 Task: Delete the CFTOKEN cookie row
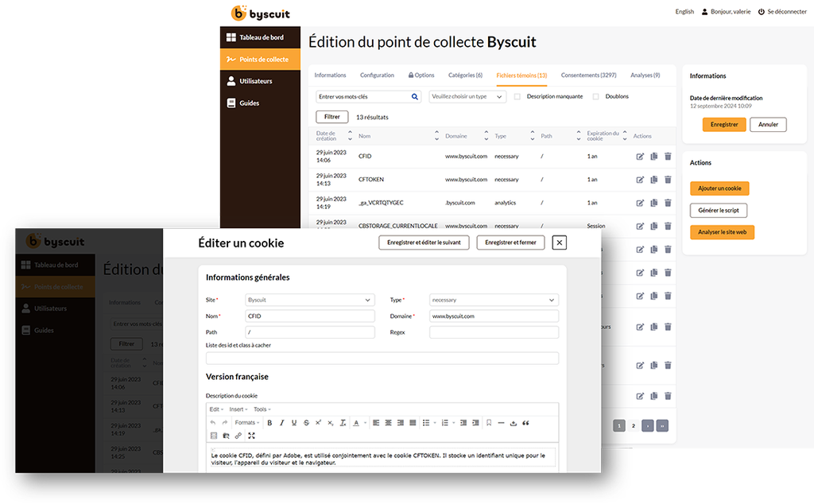point(668,180)
